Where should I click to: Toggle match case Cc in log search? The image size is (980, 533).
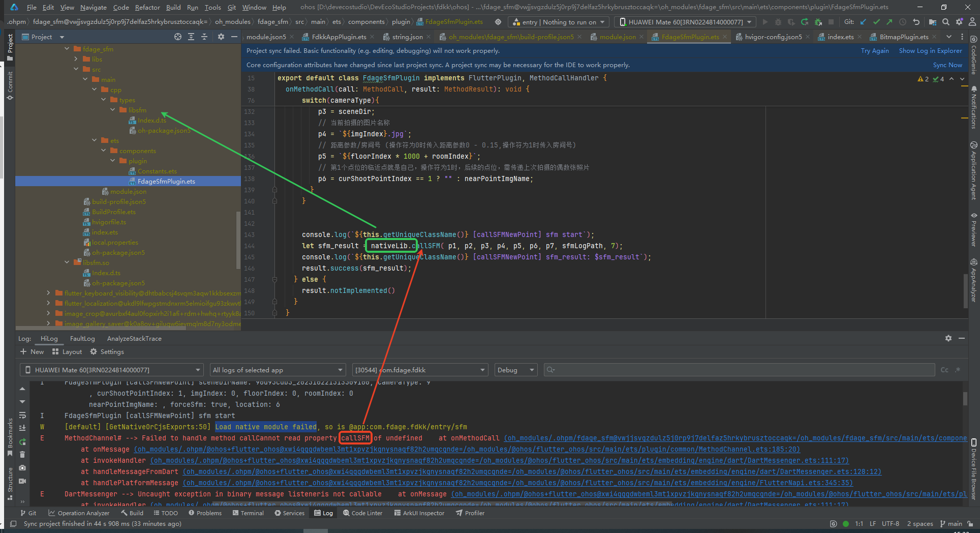(x=944, y=370)
